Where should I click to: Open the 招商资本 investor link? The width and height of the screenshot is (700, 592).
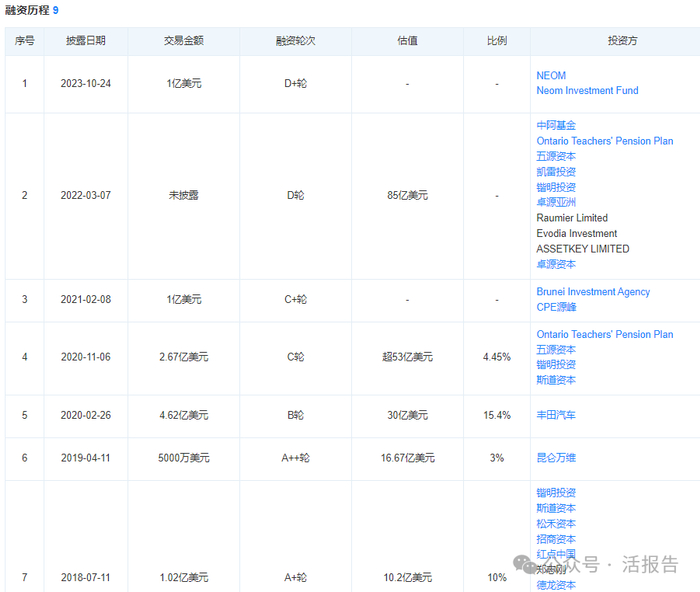[556, 539]
